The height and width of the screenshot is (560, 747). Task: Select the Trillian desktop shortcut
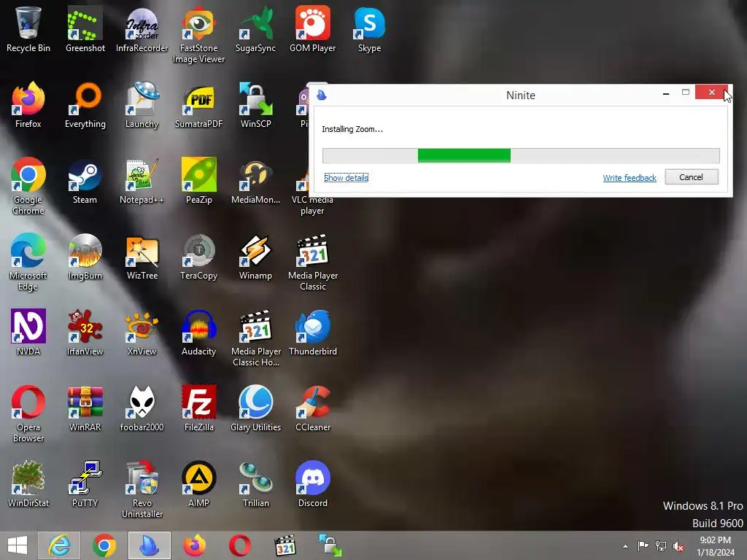click(x=256, y=484)
